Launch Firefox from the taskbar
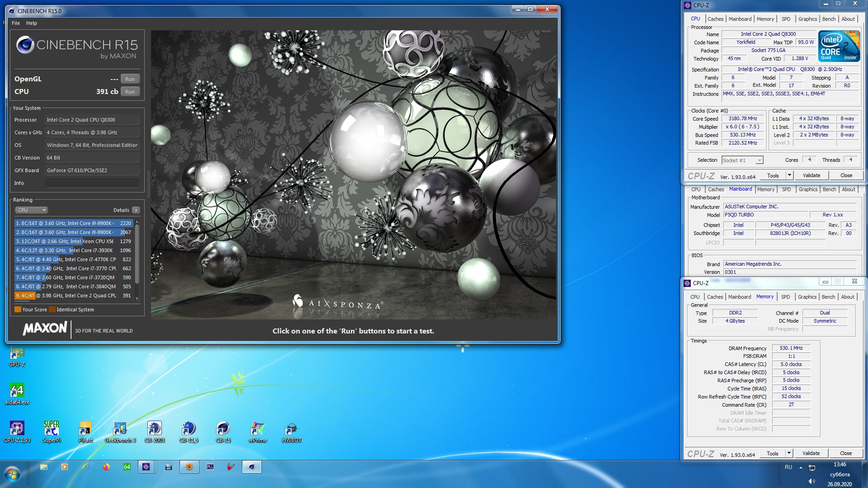Screen dimensions: 868x488 click(x=106, y=467)
